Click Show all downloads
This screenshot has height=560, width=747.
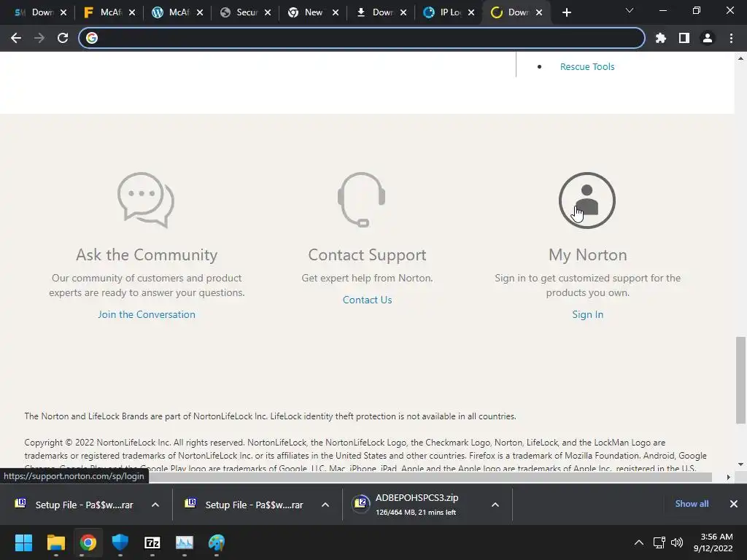[x=692, y=504]
